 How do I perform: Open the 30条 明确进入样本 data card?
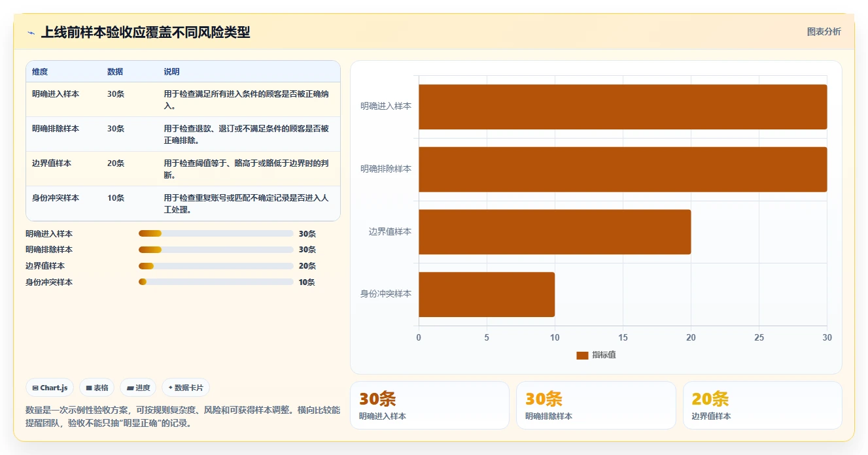click(x=430, y=405)
